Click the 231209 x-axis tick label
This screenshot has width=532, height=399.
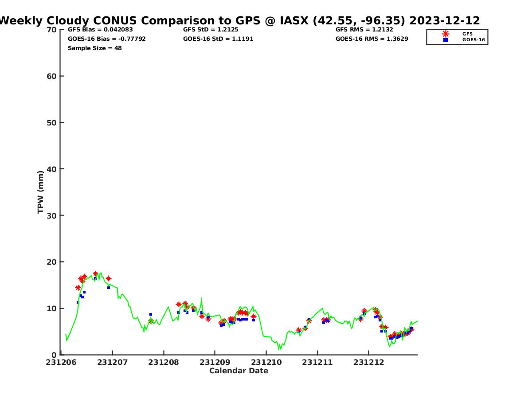click(x=215, y=362)
